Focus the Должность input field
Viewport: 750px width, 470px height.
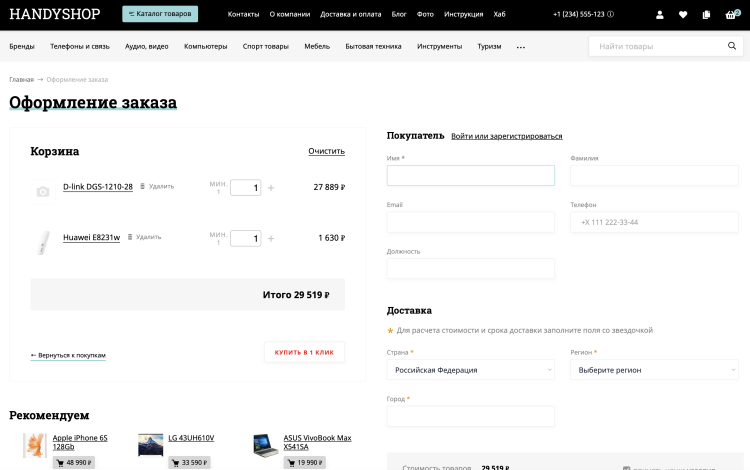point(471,269)
